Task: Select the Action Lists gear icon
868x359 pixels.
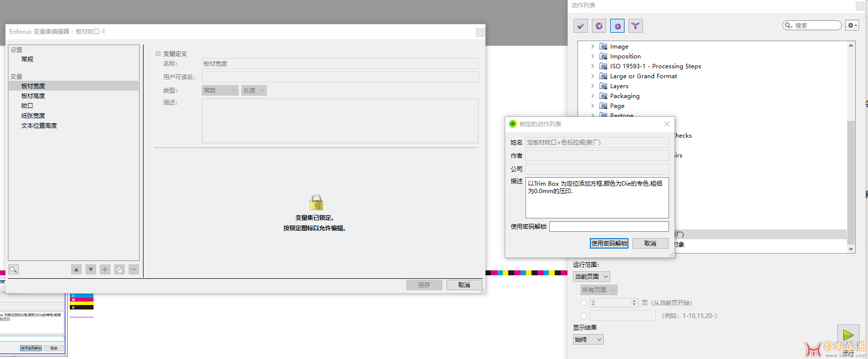Action: point(617,26)
